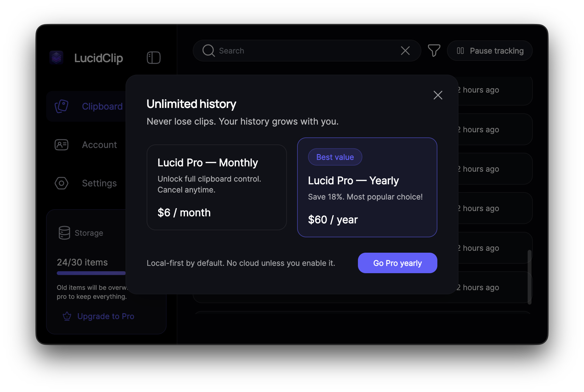The height and width of the screenshot is (392, 584).
Task: Select the Lucid Pro Monthly plan
Action: 216,187
